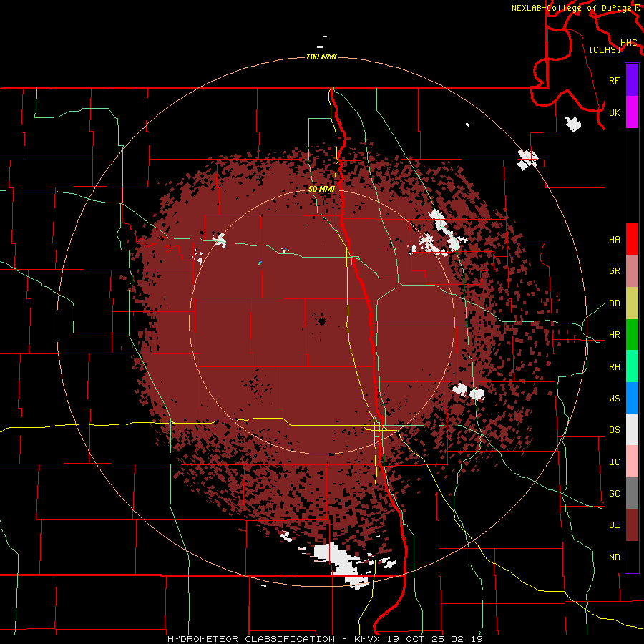Click the ND black legend swatch
644x644 pixels.
pyautogui.click(x=632, y=557)
